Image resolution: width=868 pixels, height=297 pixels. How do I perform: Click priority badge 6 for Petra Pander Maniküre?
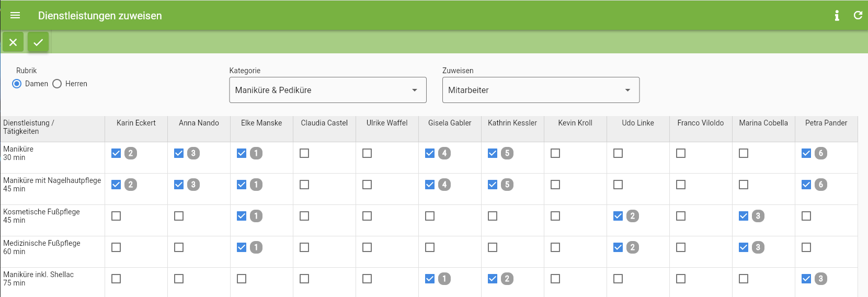pos(821,153)
